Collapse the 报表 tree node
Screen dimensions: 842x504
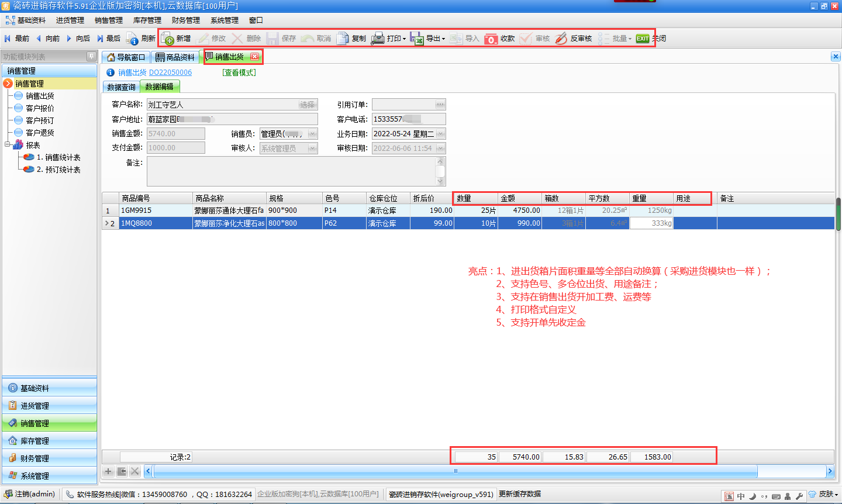pos(8,144)
